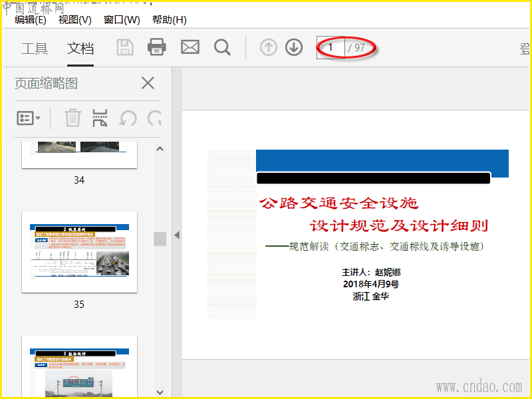Delete selected pages with trash icon
The height and width of the screenshot is (399, 532).
click(x=72, y=118)
